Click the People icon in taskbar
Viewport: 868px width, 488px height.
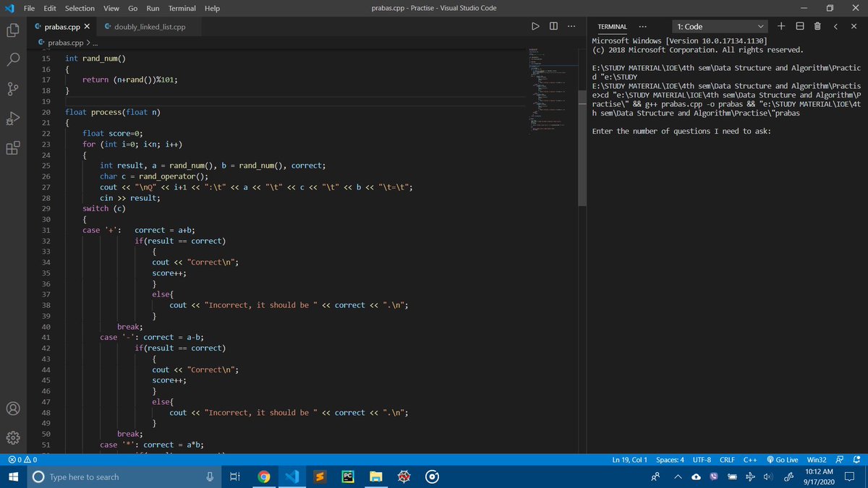coord(655,477)
